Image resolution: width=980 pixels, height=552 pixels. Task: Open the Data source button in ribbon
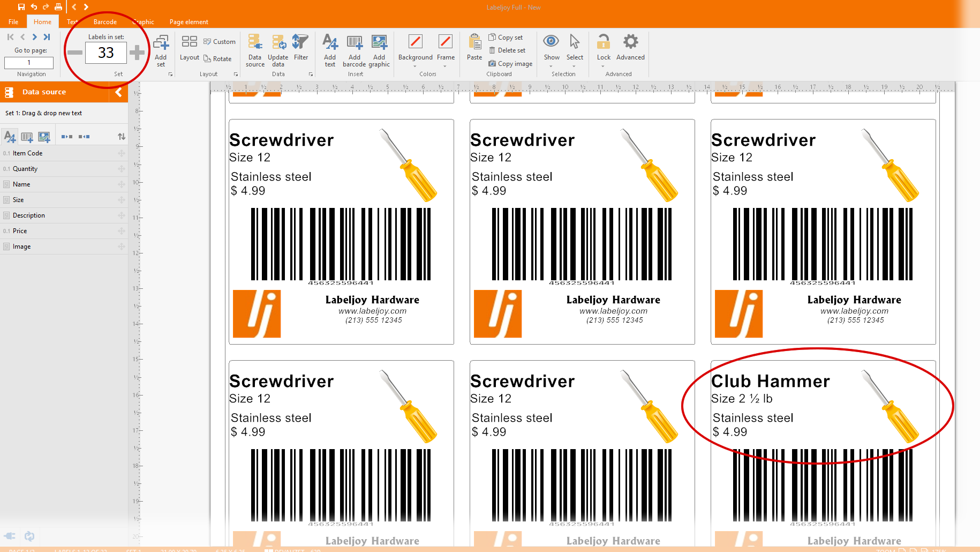click(255, 51)
